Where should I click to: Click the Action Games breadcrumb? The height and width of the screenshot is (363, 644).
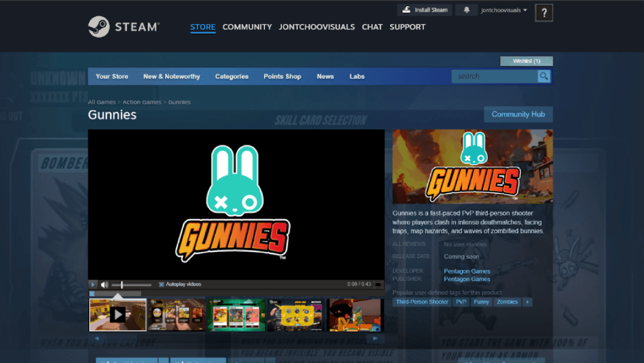pos(142,102)
